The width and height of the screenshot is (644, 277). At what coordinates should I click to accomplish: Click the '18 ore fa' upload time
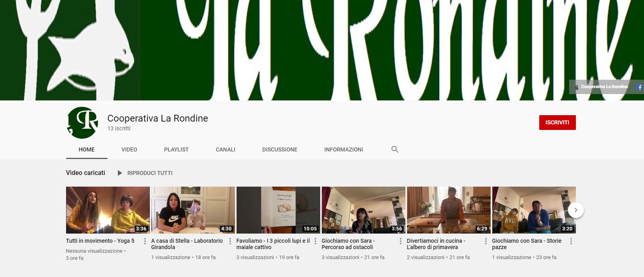click(206, 257)
